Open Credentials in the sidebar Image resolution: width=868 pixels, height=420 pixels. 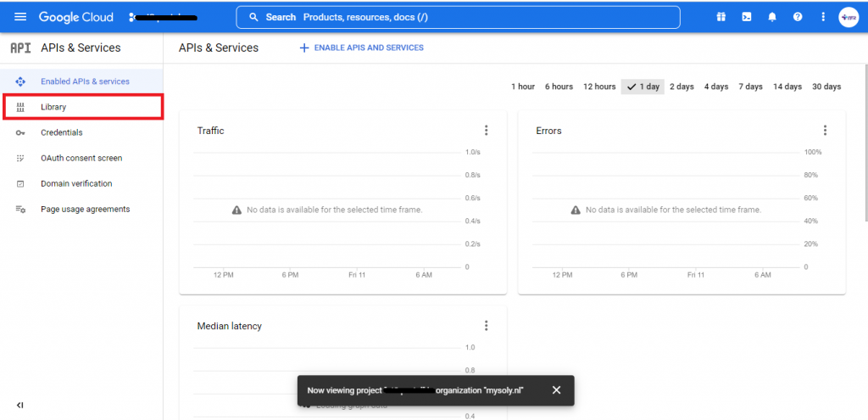[81, 133]
